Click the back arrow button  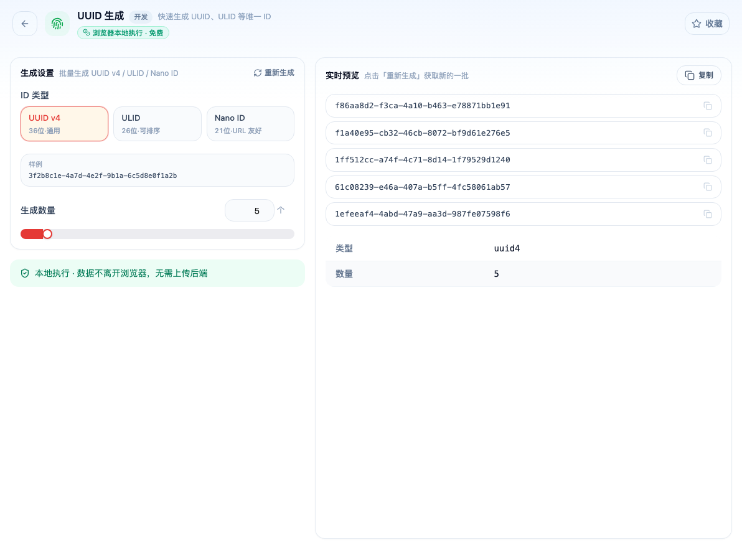coord(25,24)
